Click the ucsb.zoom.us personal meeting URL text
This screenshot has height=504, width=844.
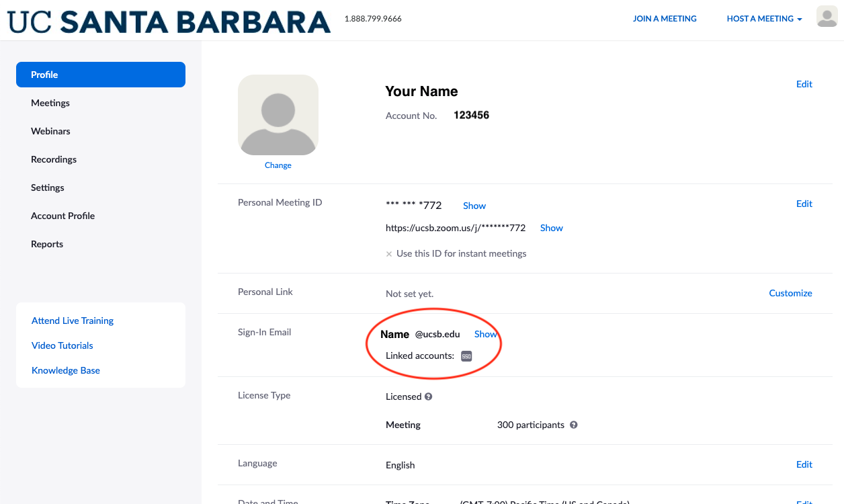pos(456,228)
